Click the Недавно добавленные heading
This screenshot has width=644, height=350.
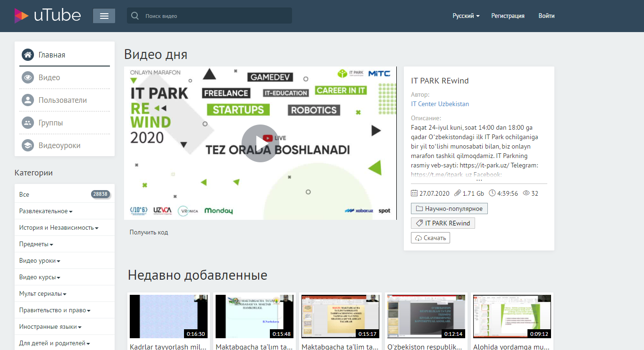[x=197, y=275]
